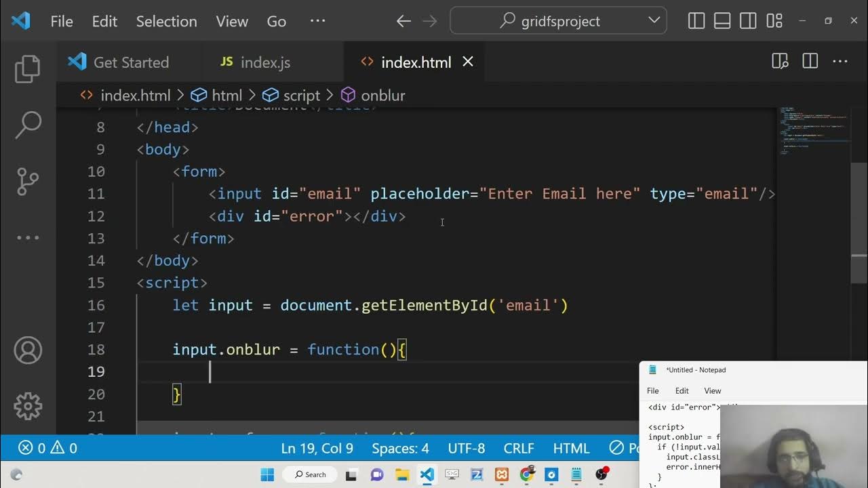Image resolution: width=868 pixels, height=488 pixels.
Task: Open the Explorer view in activity bar
Action: coord(28,69)
